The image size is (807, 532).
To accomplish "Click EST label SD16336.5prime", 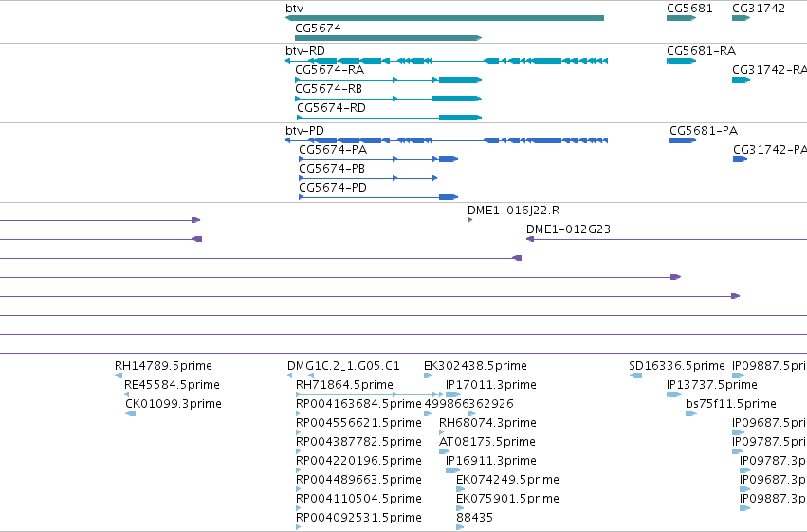I will point(677,366).
